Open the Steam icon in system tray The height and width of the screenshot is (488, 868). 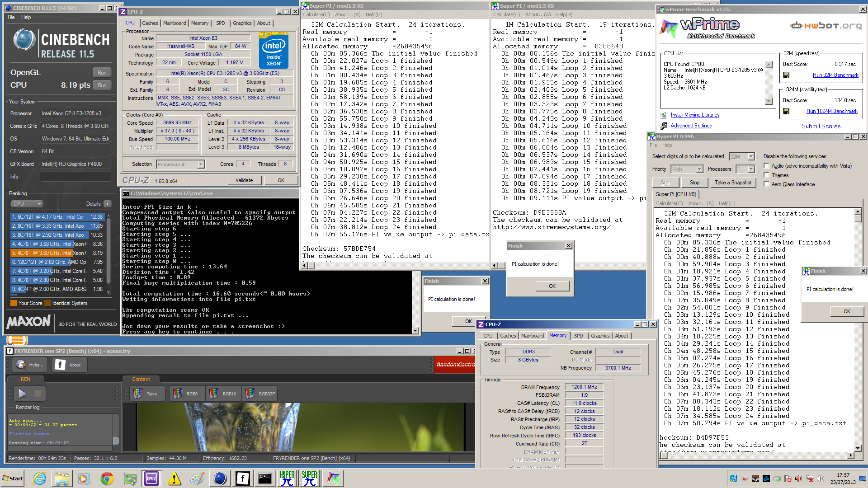(x=755, y=479)
